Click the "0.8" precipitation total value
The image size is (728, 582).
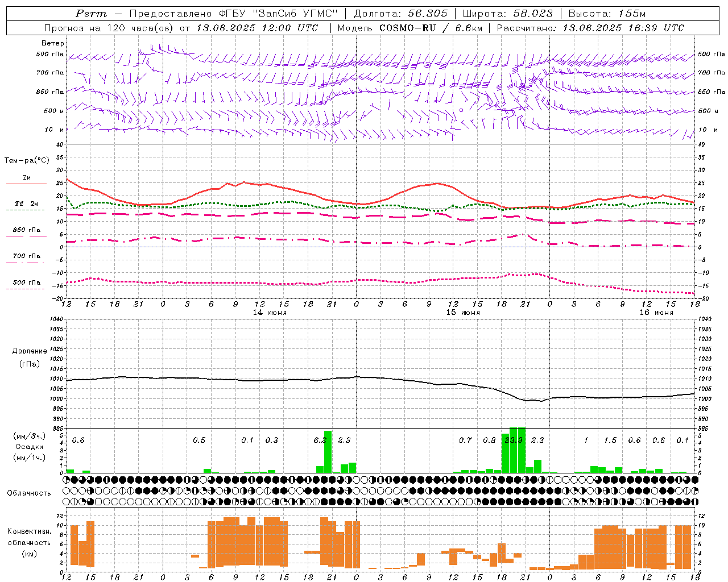(x=489, y=440)
